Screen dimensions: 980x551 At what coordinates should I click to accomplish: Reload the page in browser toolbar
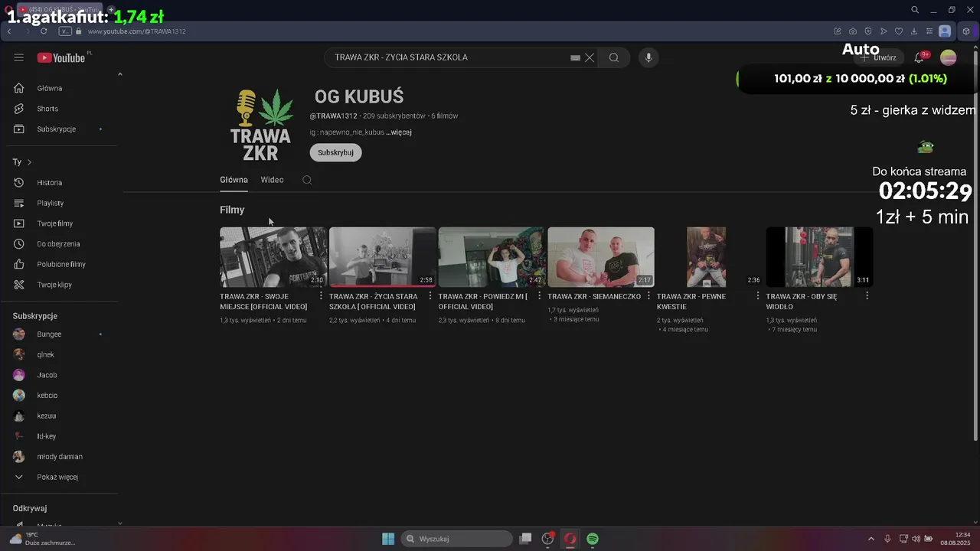click(x=44, y=31)
